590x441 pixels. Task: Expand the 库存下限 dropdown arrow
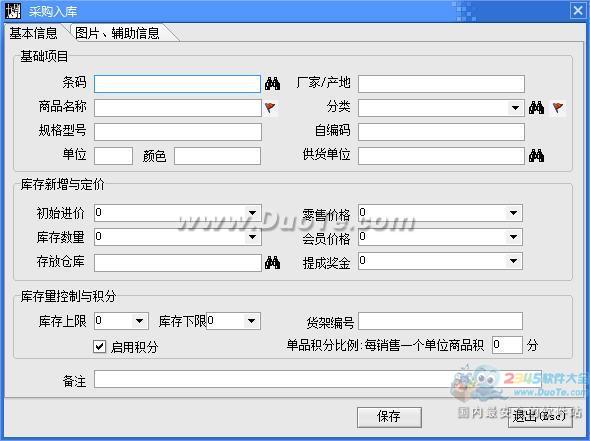coord(252,321)
